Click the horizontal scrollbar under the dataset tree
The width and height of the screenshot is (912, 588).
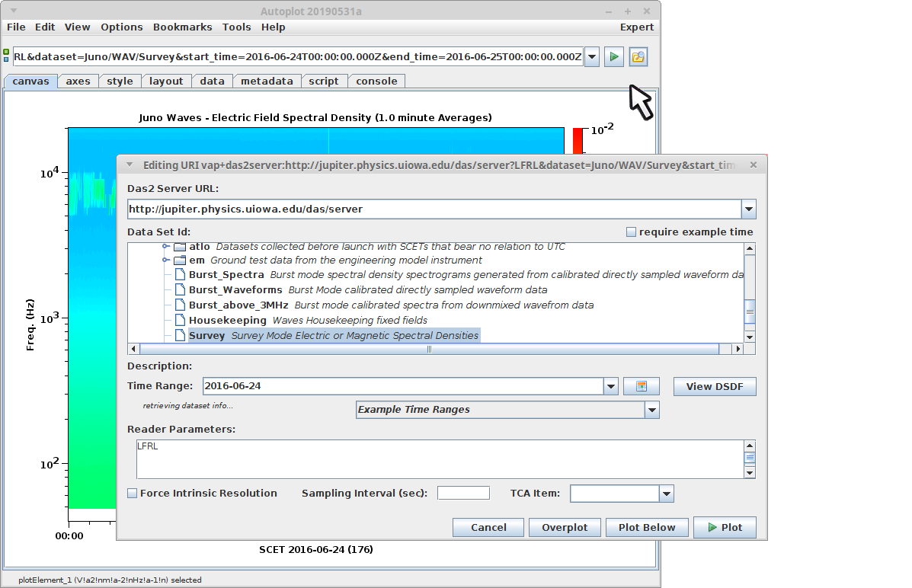[x=429, y=349]
